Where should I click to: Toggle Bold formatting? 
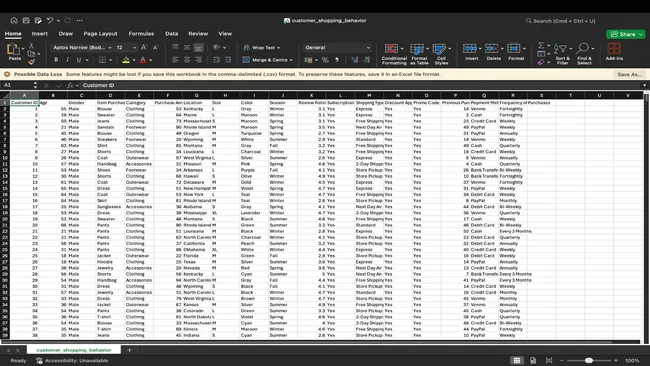coord(56,60)
